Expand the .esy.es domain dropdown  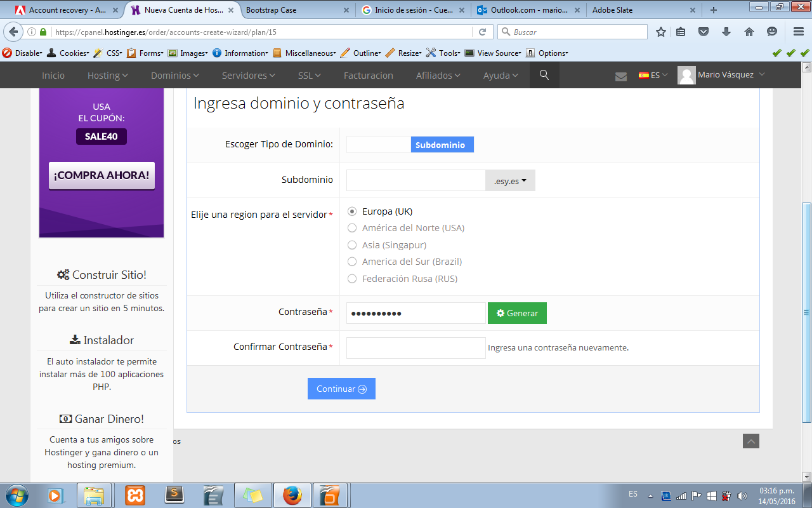(510, 181)
